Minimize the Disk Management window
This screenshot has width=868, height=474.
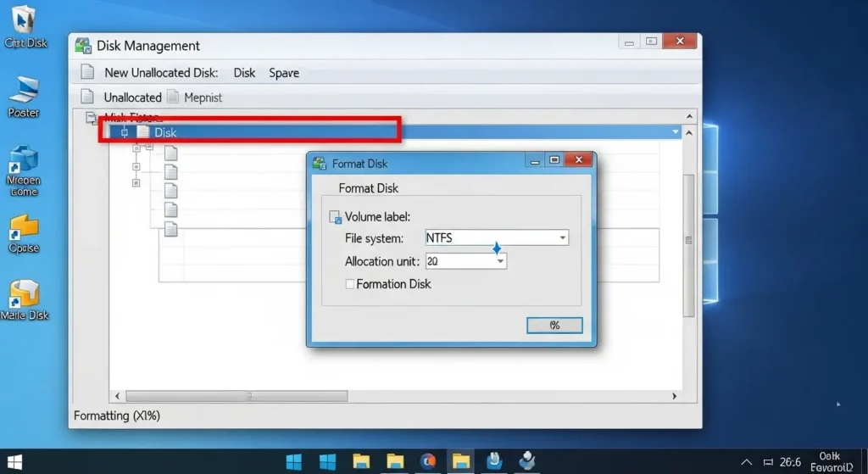click(629, 42)
